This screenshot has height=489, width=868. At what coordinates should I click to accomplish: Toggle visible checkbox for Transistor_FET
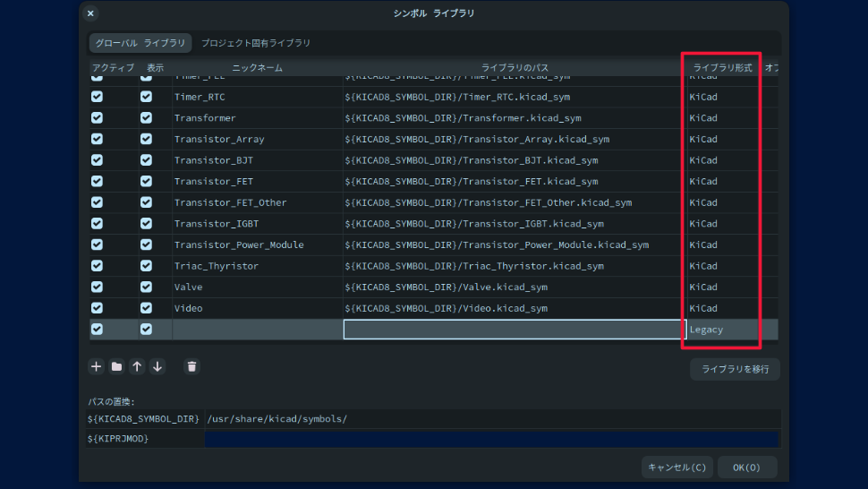point(146,181)
